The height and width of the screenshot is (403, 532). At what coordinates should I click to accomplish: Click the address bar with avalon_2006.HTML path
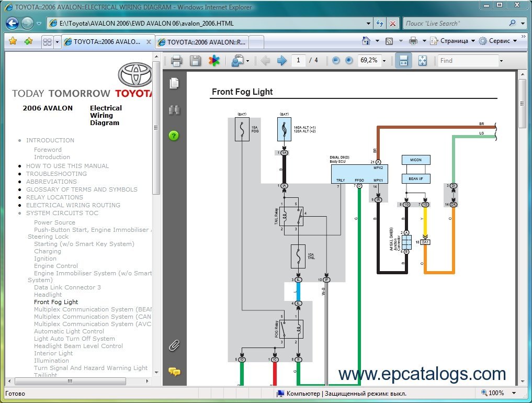click(210, 24)
